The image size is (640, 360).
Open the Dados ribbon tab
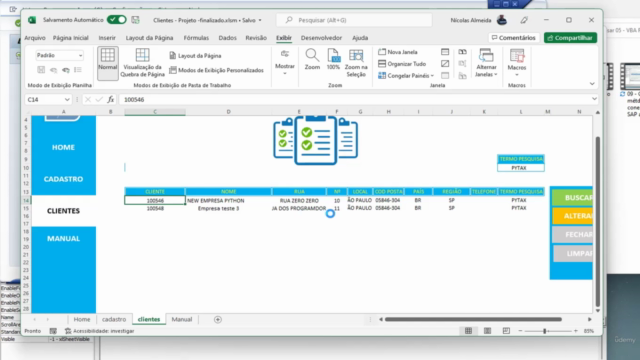point(227,38)
